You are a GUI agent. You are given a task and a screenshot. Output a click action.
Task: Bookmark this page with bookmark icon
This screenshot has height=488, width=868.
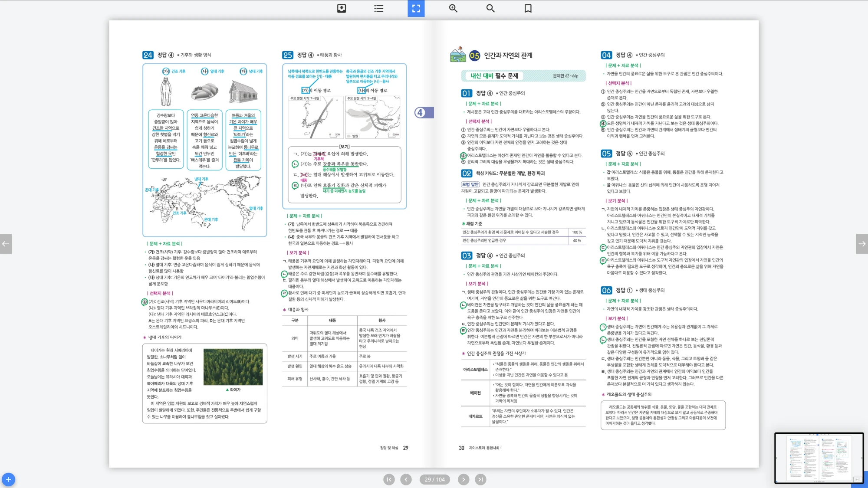[x=528, y=8]
